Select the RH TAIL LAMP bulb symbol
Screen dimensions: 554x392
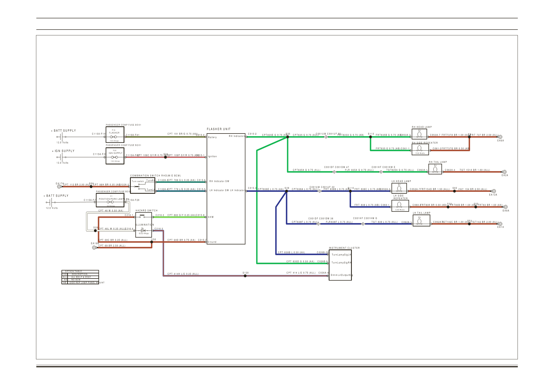[435, 169]
